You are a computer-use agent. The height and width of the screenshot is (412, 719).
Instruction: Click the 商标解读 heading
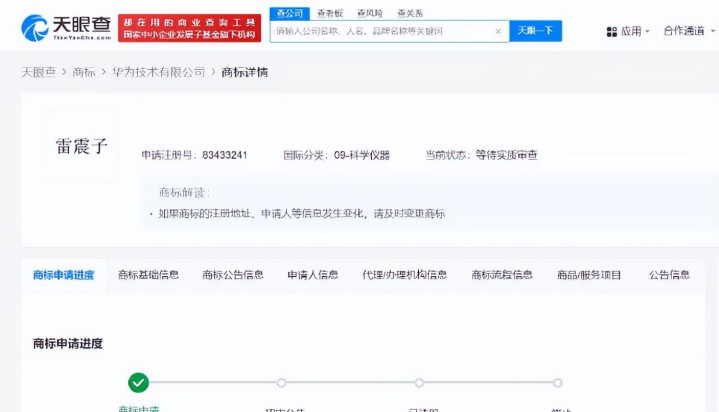[x=184, y=192]
